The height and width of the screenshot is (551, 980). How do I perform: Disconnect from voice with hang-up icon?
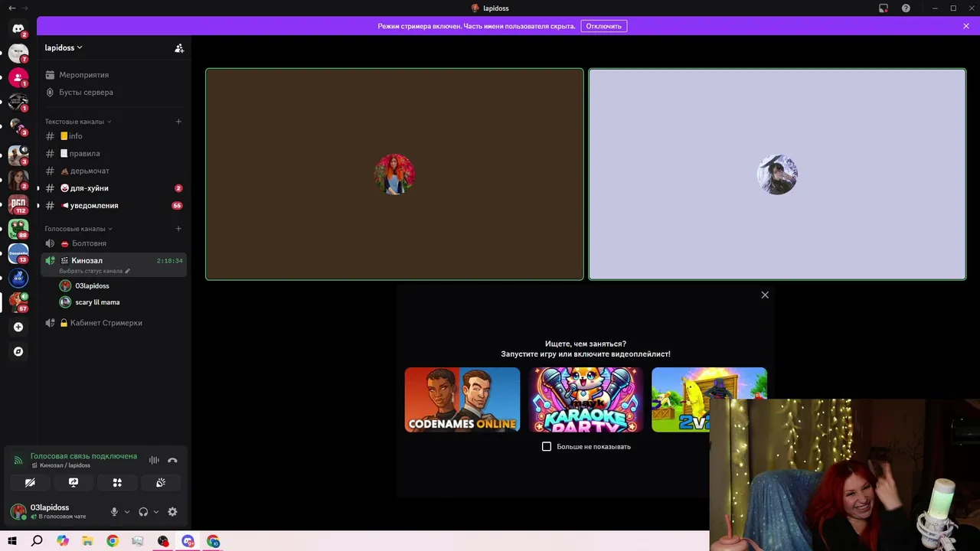point(172,460)
